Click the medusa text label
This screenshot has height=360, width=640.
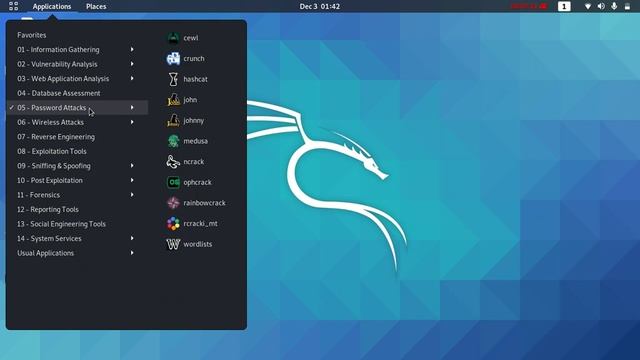coord(196,141)
